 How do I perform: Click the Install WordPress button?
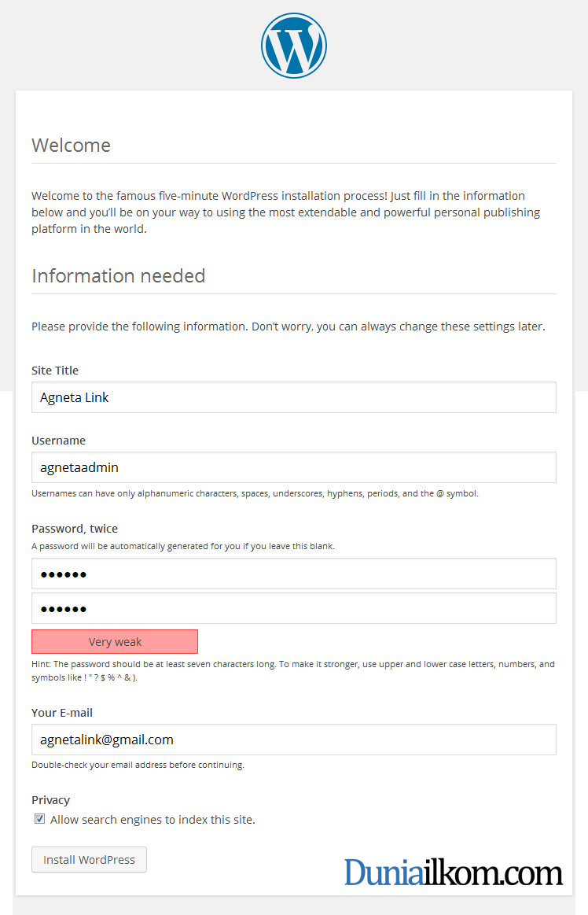click(90, 860)
